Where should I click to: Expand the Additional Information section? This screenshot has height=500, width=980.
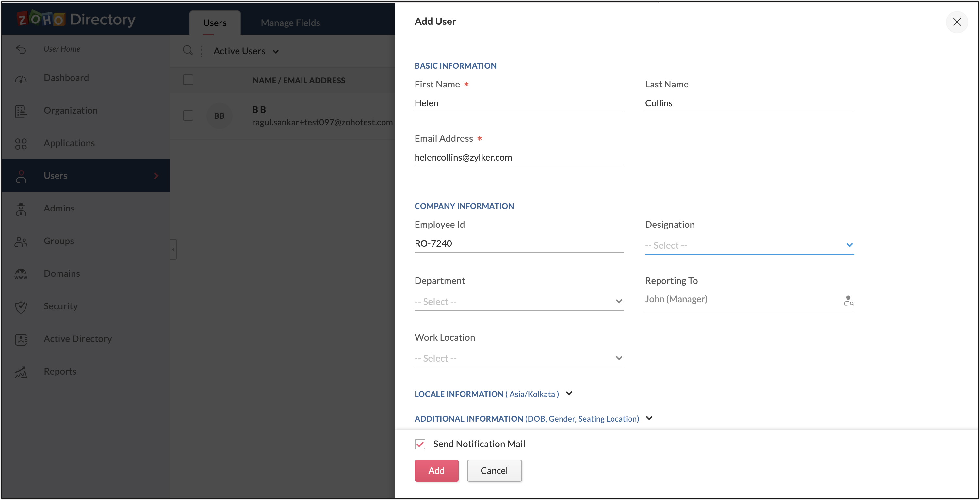[x=649, y=418]
